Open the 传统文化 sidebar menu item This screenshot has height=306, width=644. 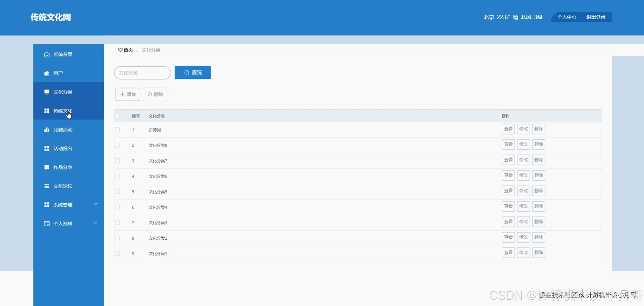pyautogui.click(x=63, y=111)
